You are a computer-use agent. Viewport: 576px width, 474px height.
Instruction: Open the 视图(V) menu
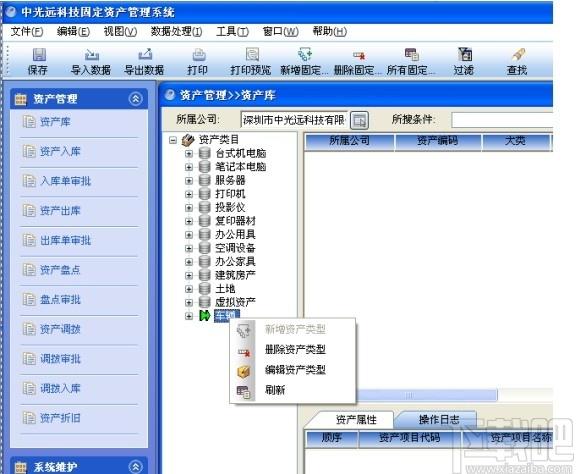tap(120, 32)
